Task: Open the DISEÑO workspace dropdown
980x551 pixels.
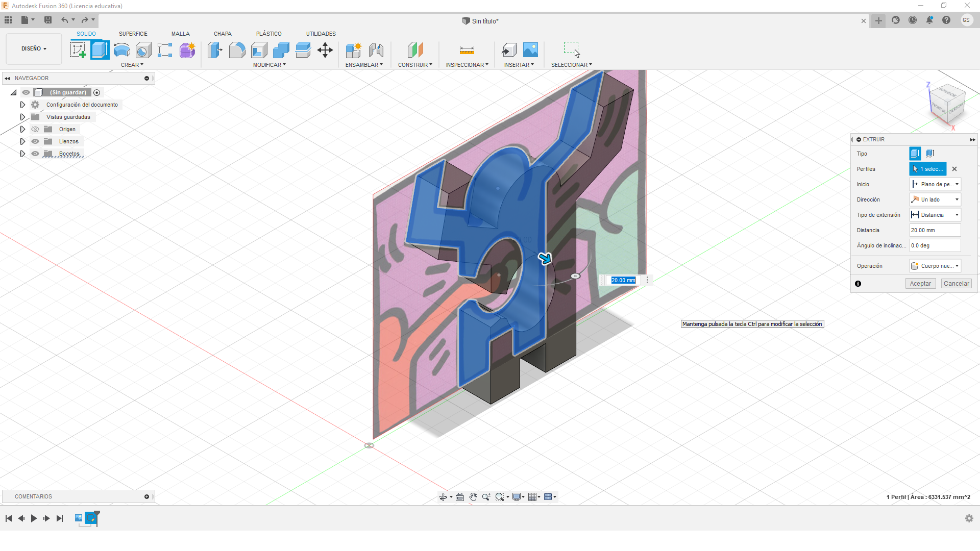Action: coord(34,48)
